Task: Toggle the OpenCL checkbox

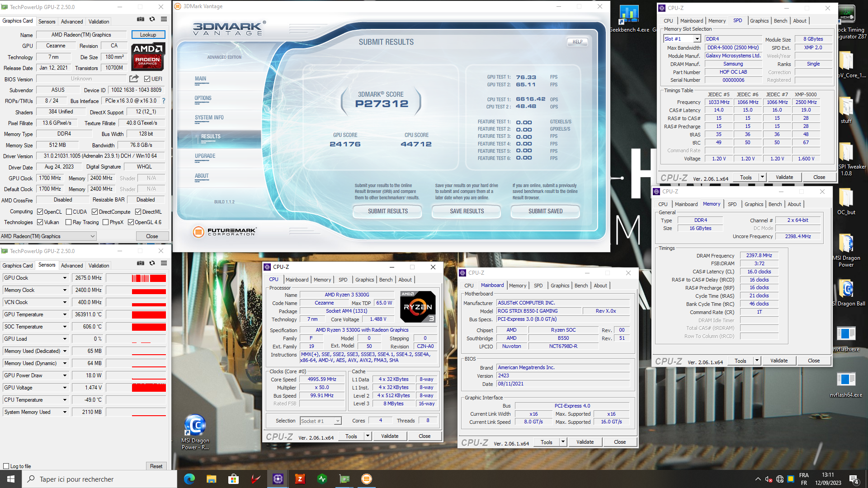Action: tap(40, 212)
